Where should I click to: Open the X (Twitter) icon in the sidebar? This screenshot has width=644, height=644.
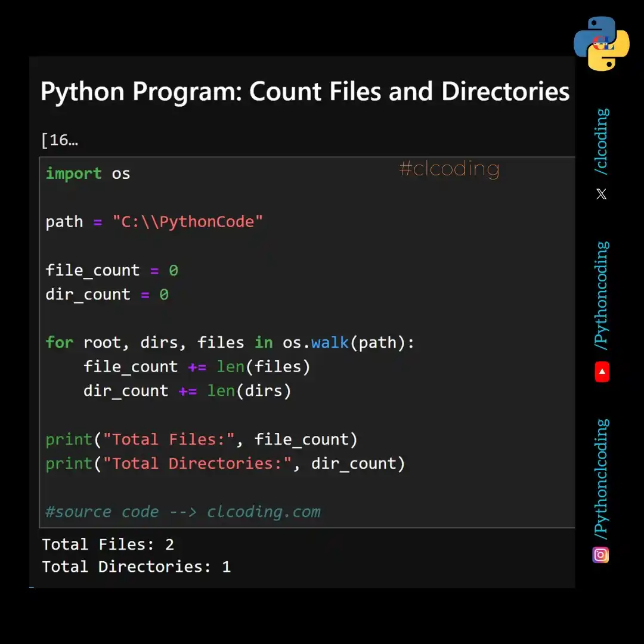[601, 194]
